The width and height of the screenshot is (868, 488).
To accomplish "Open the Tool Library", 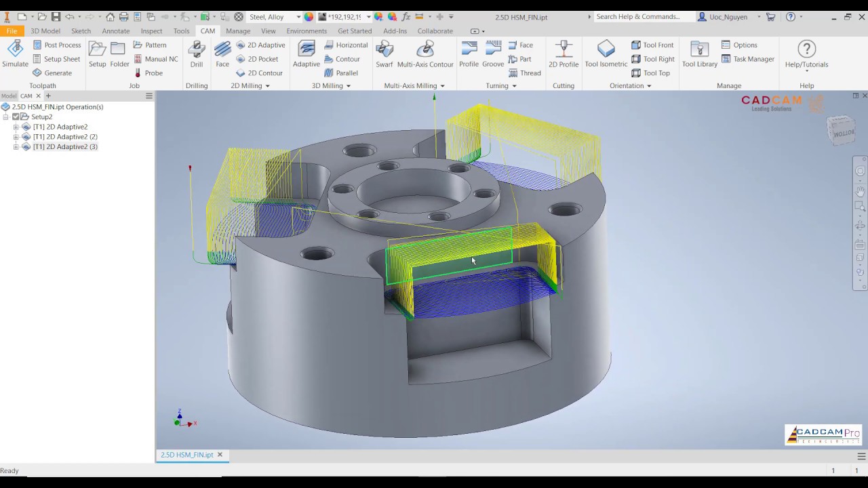I will (x=700, y=55).
